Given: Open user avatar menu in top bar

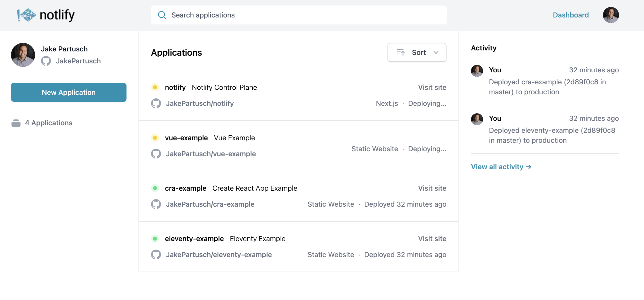Looking at the screenshot, I should (x=611, y=15).
